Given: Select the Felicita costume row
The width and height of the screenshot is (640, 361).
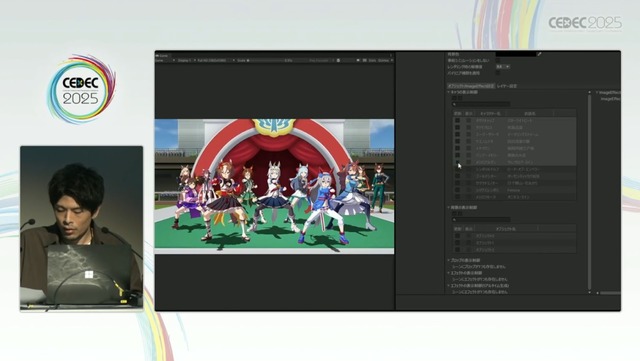Looking at the screenshot, I should coord(514,190).
